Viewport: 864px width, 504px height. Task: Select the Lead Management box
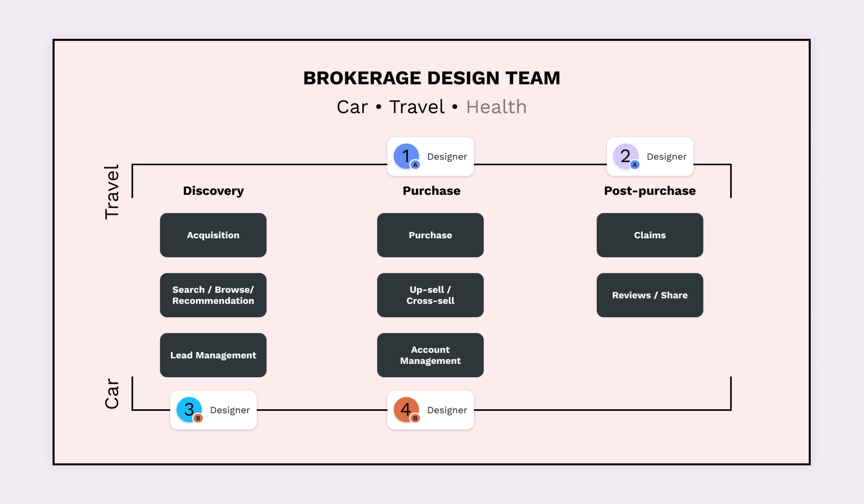[x=213, y=355]
